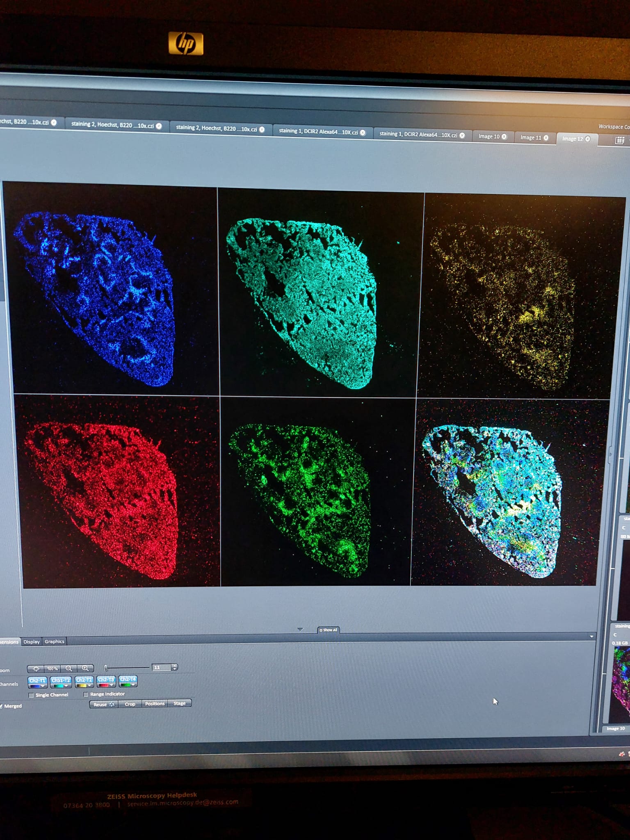Click the Reuse button
The image size is (630, 840).
[103, 705]
